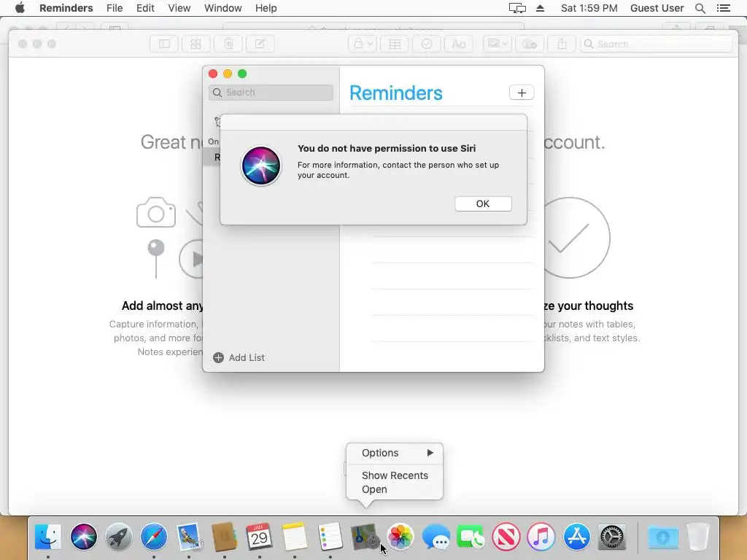The height and width of the screenshot is (560, 747).
Task: Open the Guest User menu
Action: (x=657, y=8)
